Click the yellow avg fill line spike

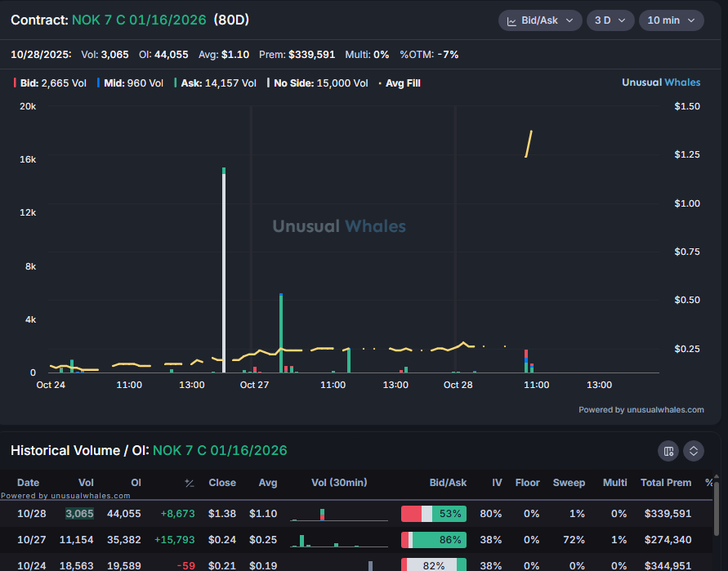[529, 144]
